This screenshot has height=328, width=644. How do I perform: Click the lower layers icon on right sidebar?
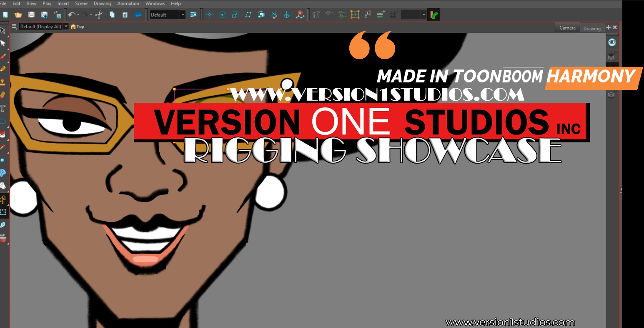point(611,95)
